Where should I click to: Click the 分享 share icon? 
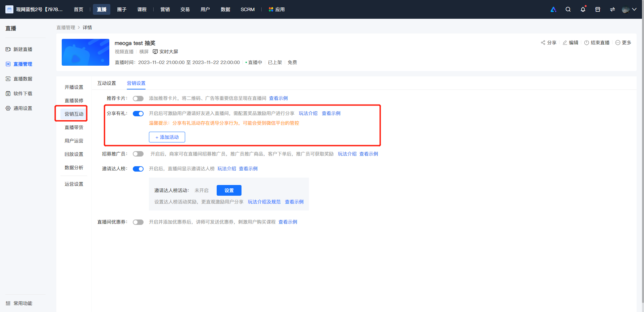[x=543, y=43]
